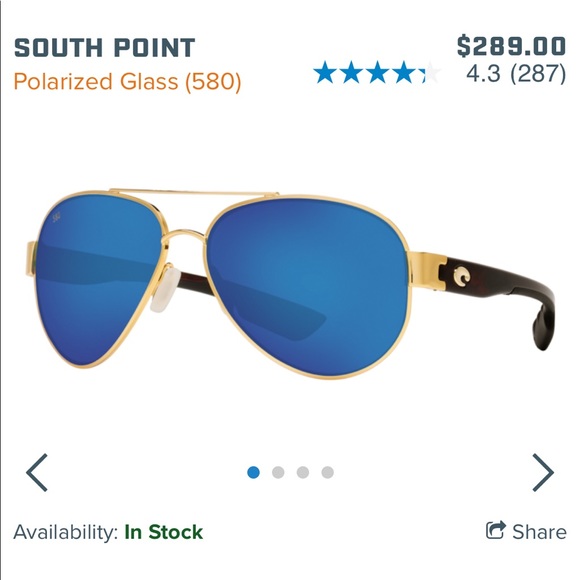Click the Share text label

tap(539, 532)
